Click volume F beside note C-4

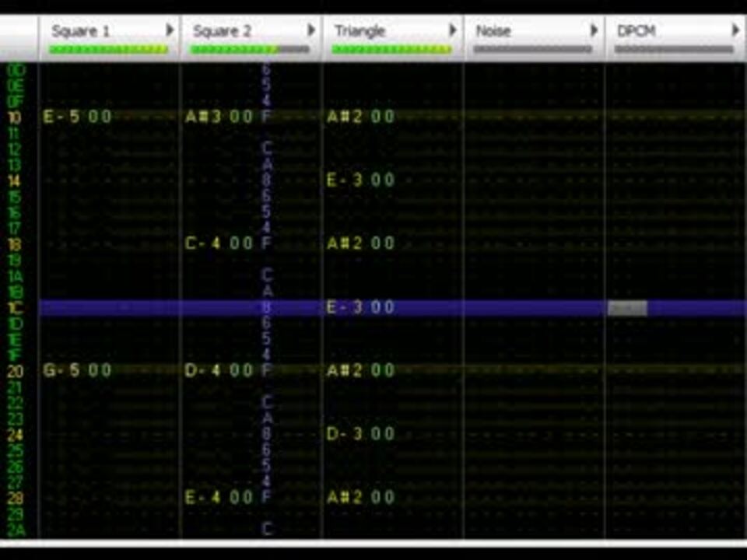click(x=266, y=243)
